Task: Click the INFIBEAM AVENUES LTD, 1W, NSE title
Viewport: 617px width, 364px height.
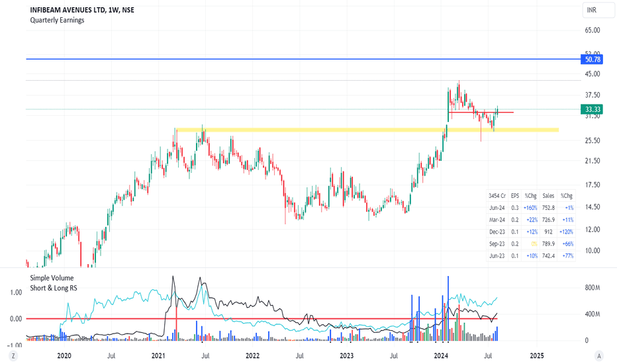Action: (x=82, y=10)
